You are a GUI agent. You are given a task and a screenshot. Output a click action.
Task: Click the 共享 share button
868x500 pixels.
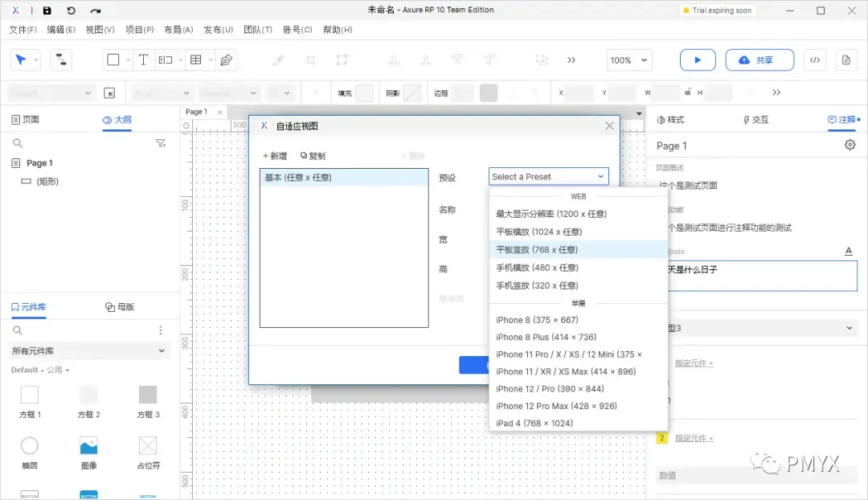click(759, 59)
